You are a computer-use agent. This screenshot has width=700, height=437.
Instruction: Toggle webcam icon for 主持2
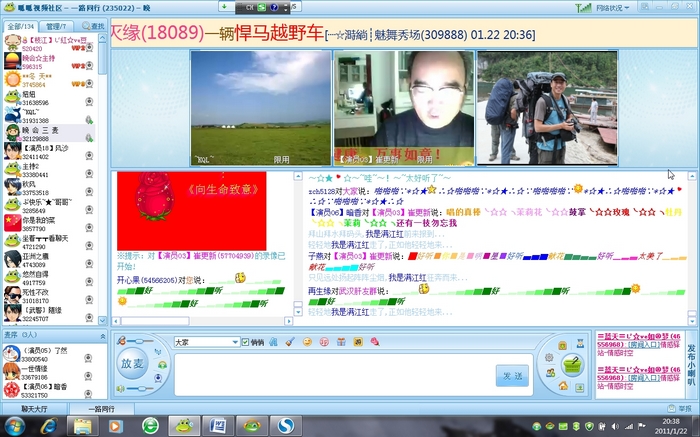point(89,174)
